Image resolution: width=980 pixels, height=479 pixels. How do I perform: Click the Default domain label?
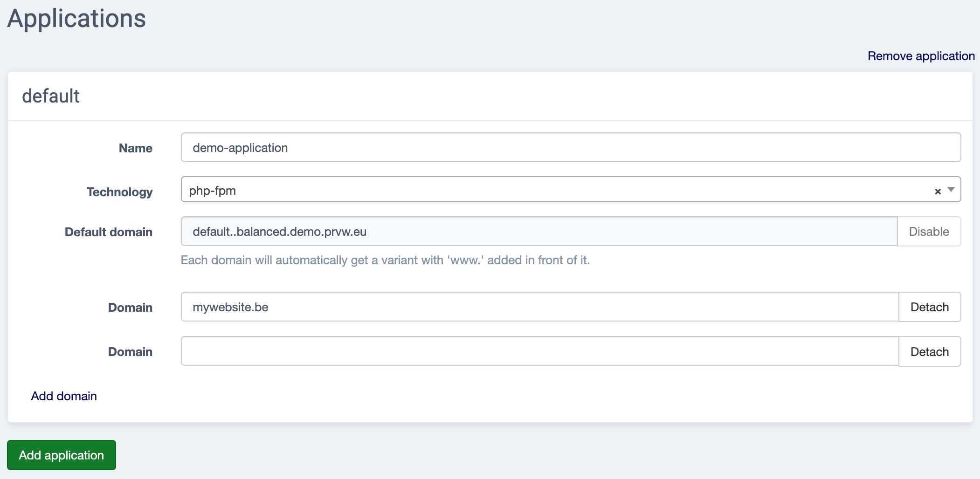(x=108, y=232)
